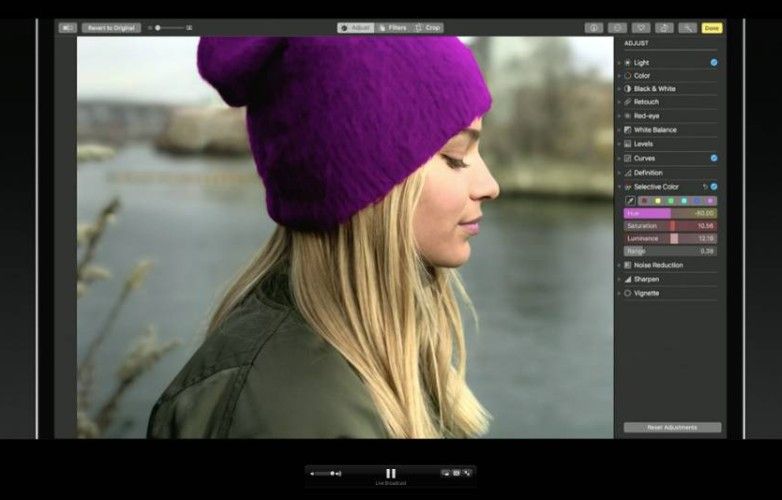Open the photo Info button
Screen dimensions: 782x500
pyautogui.click(x=593, y=28)
